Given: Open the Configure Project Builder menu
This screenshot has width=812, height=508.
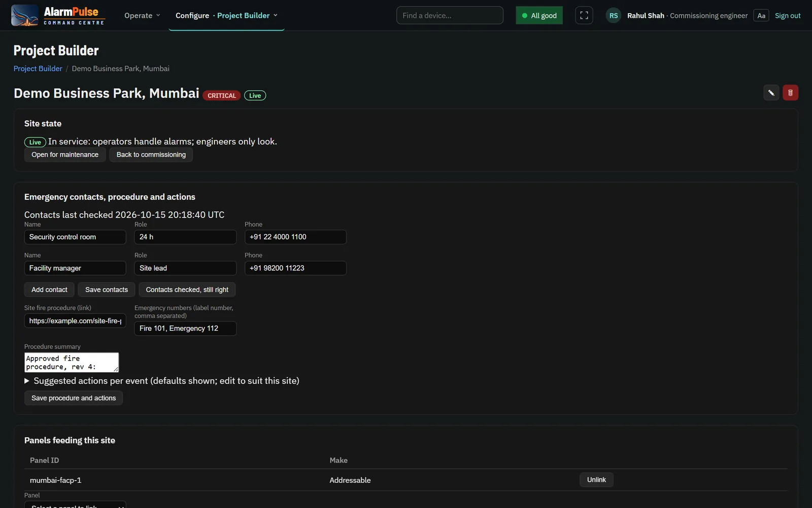Looking at the screenshot, I should tap(226, 15).
